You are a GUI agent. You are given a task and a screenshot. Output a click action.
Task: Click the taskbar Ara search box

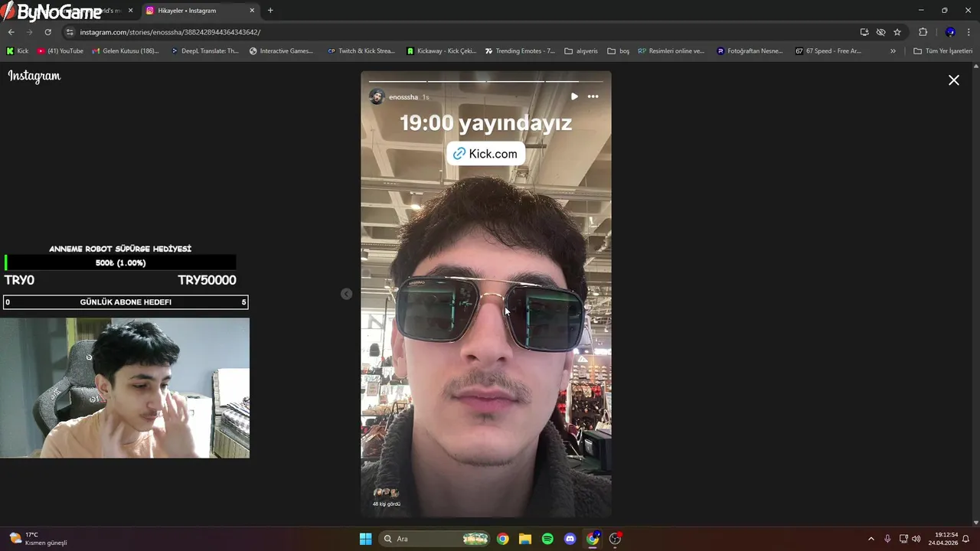pyautogui.click(x=435, y=539)
